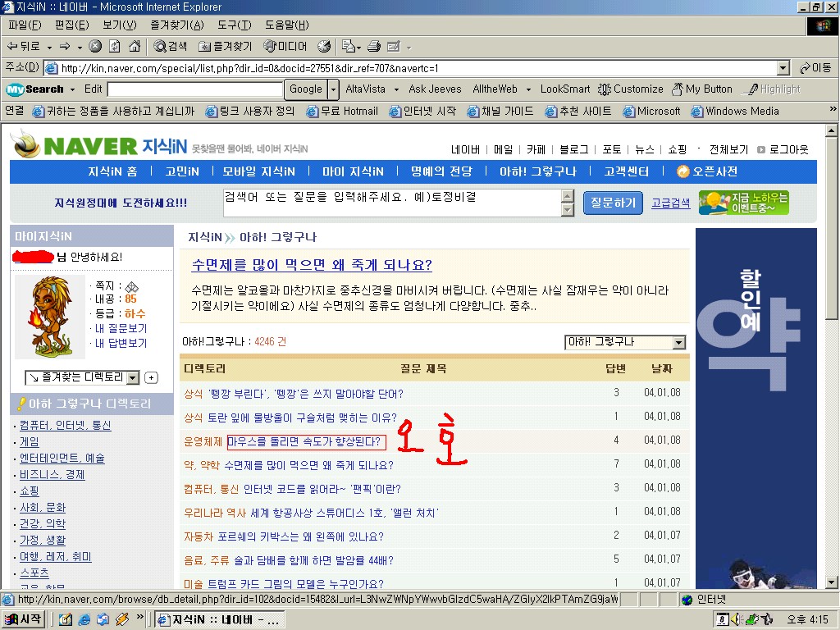Click the Ask Jeeves toolbar button

coord(435,89)
